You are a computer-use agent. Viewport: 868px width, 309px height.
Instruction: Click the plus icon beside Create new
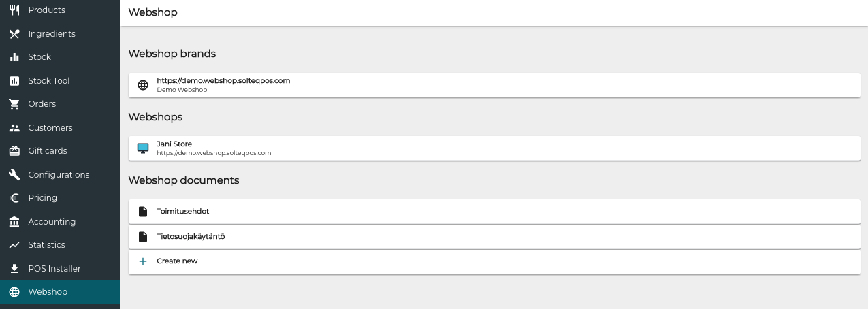tap(143, 261)
